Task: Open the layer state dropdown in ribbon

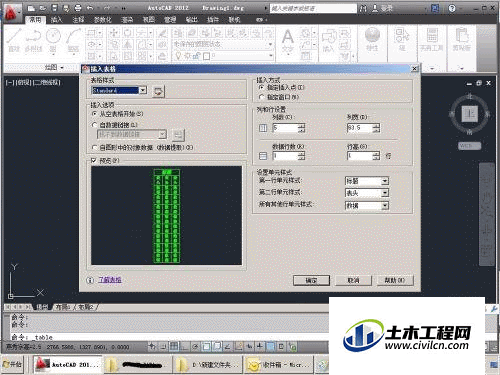Action: 270,44
